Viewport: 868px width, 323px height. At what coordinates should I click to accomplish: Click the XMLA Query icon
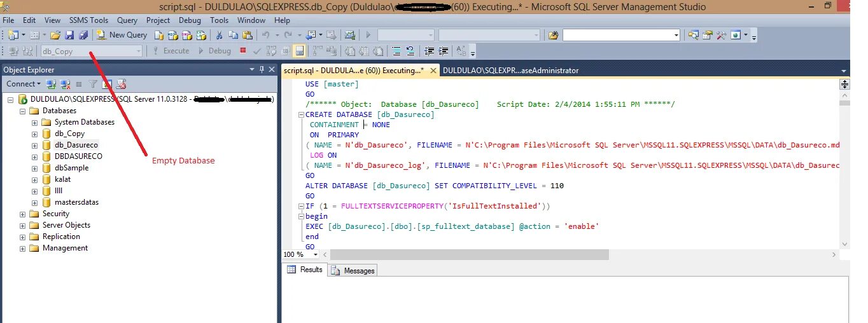click(x=201, y=35)
